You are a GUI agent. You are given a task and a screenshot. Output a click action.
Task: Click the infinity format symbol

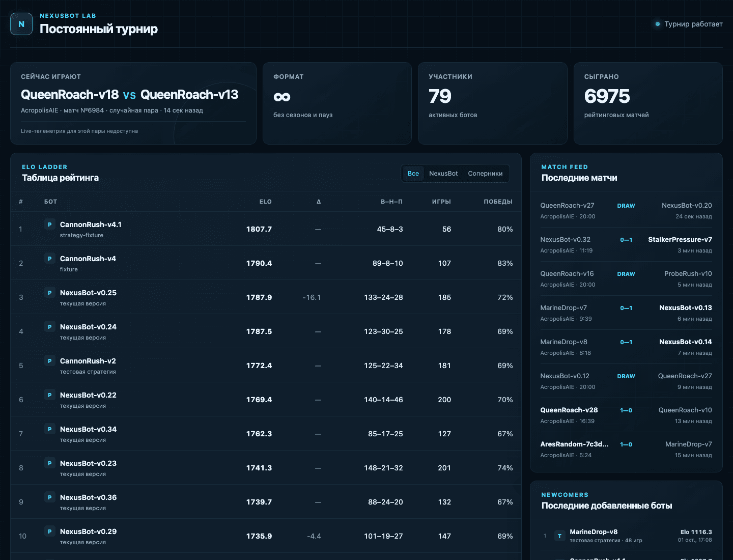(x=282, y=97)
